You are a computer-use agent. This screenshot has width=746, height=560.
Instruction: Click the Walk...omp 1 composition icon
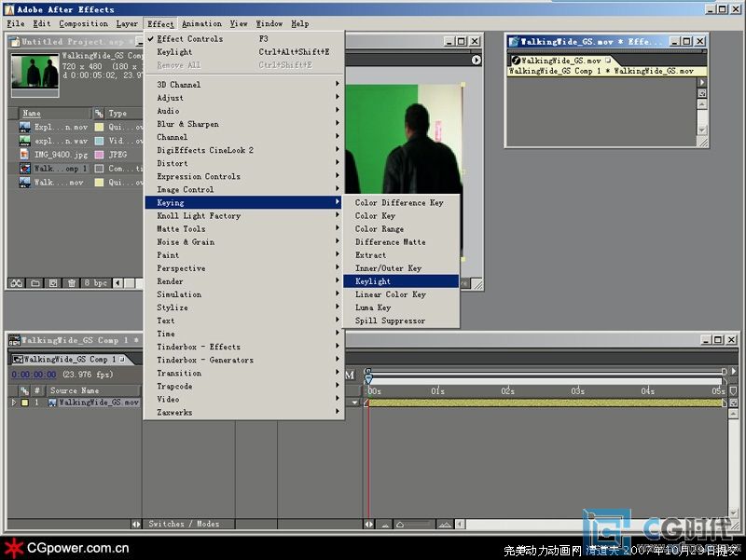(25, 169)
